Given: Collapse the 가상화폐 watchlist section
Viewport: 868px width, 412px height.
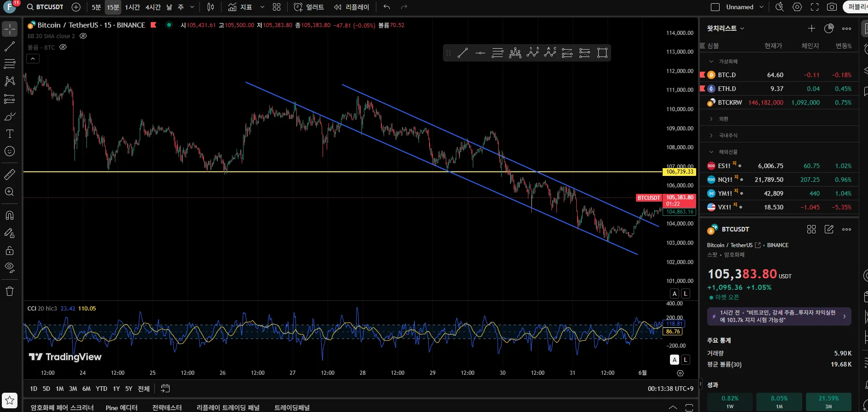Looking at the screenshot, I should pos(711,62).
